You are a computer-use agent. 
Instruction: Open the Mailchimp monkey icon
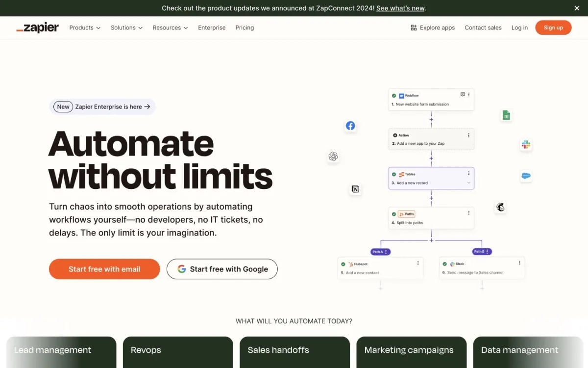500,207
